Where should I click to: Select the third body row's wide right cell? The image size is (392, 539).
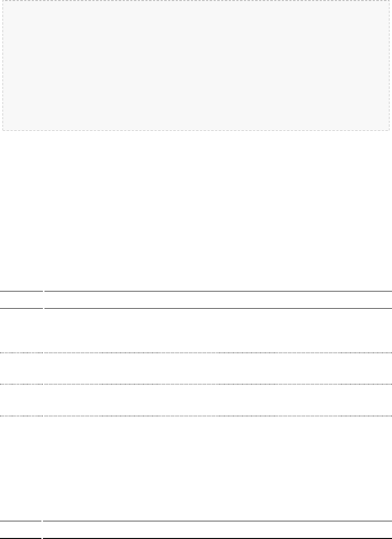[218, 400]
